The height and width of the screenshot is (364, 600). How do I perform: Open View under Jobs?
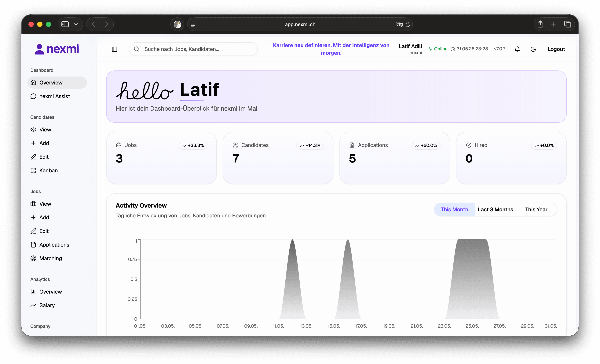(x=57, y=204)
